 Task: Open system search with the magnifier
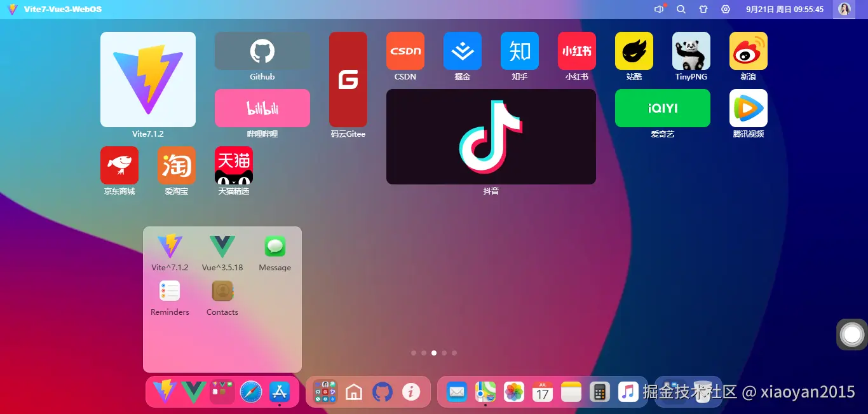681,9
